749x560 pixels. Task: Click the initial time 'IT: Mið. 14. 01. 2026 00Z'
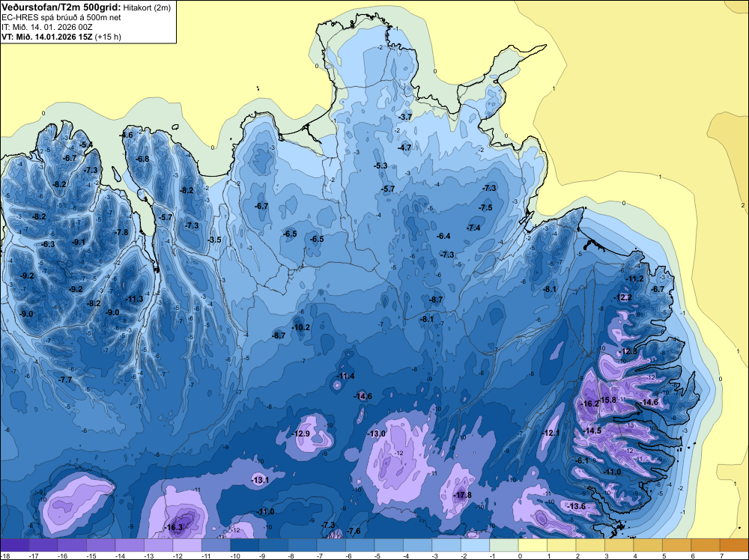(46, 27)
